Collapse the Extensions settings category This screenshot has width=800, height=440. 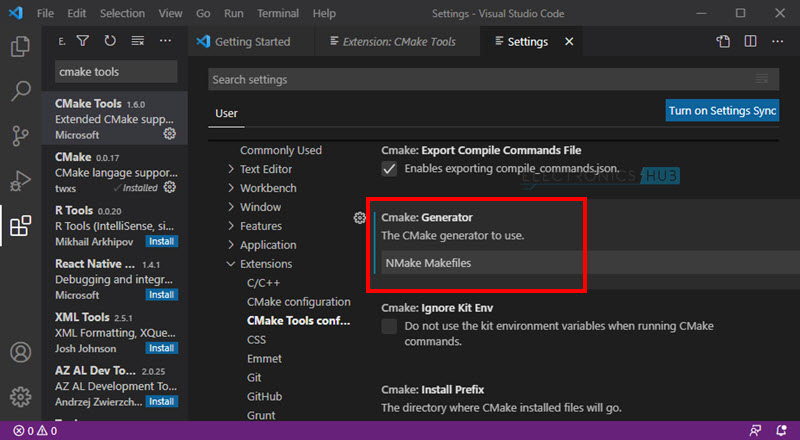tap(232, 264)
